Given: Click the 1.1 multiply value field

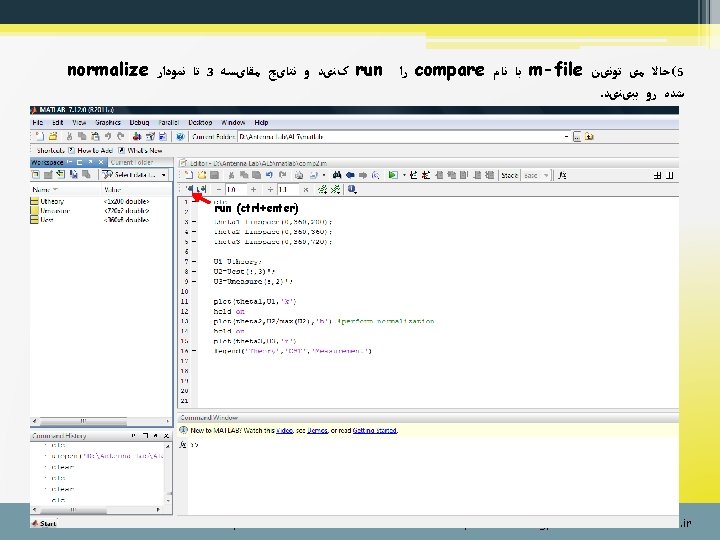Looking at the screenshot, I should coord(287,189).
